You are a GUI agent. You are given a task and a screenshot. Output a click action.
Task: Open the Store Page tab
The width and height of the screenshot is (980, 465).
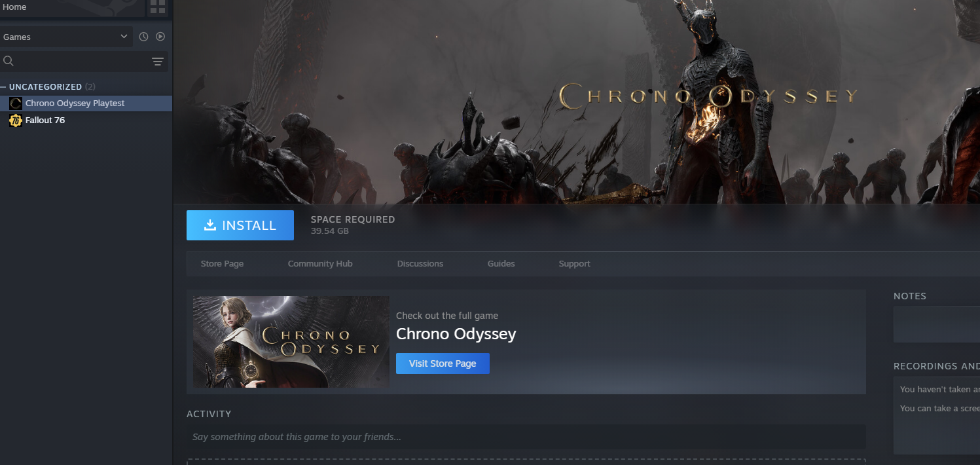(x=222, y=264)
